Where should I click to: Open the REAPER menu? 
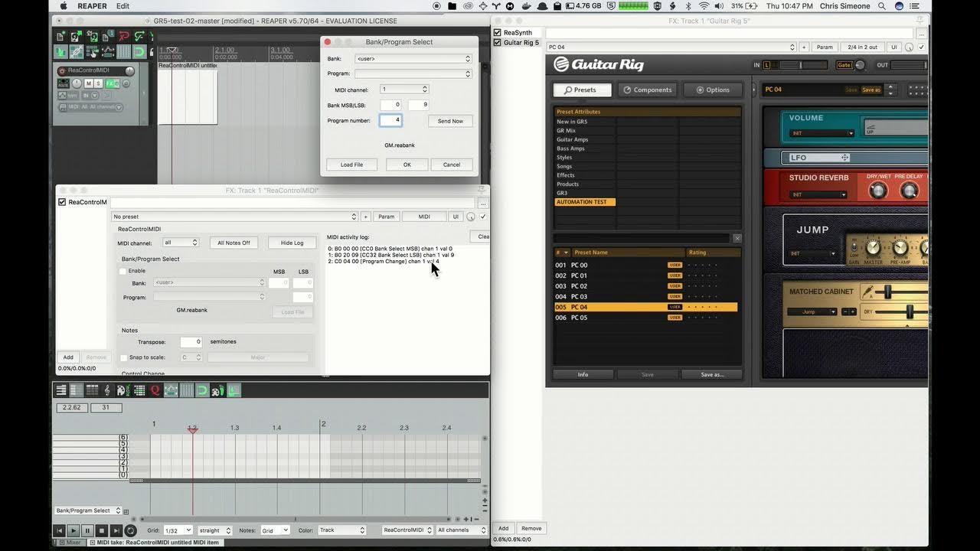[91, 6]
